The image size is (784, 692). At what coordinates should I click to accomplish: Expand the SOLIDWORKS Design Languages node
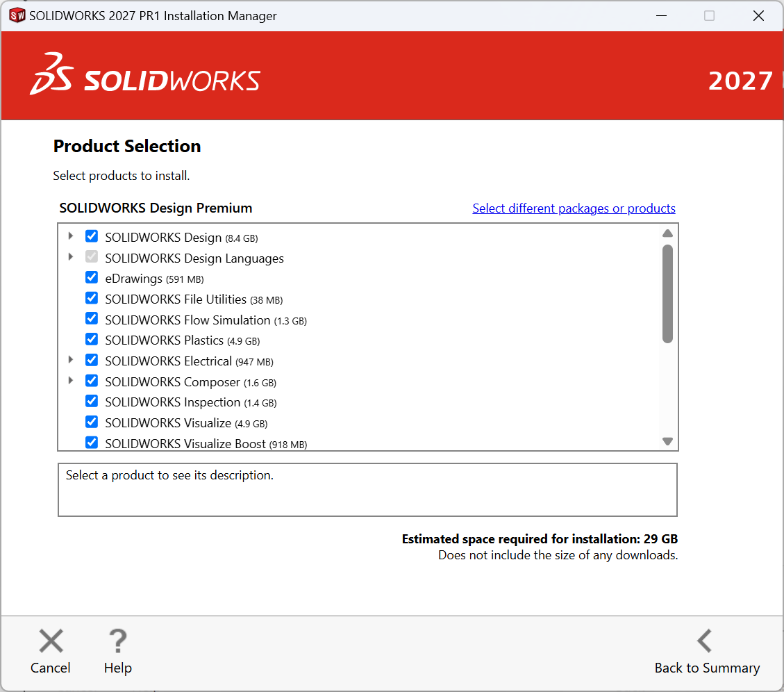[71, 256]
